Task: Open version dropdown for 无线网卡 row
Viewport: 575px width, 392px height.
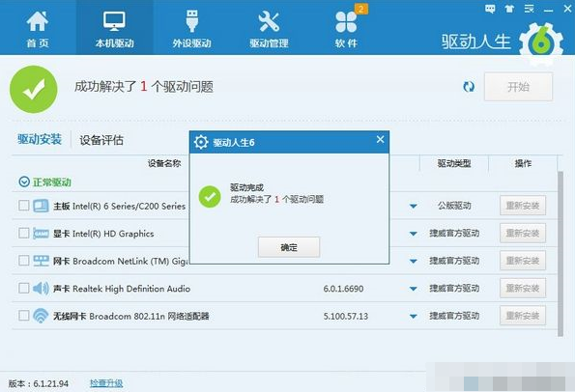Action: coord(414,316)
